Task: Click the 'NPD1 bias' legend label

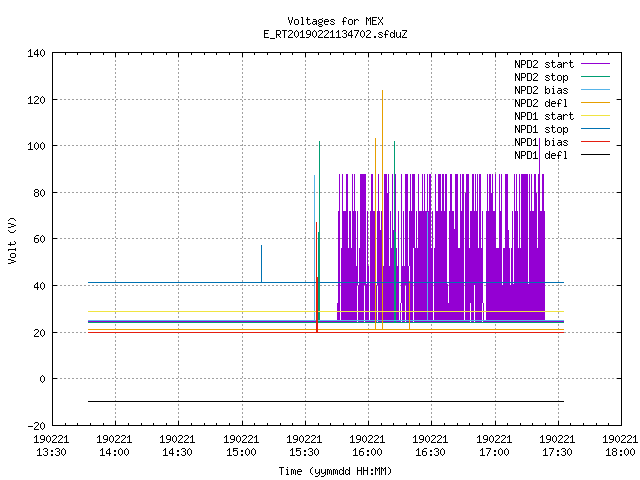Action: pos(541,142)
